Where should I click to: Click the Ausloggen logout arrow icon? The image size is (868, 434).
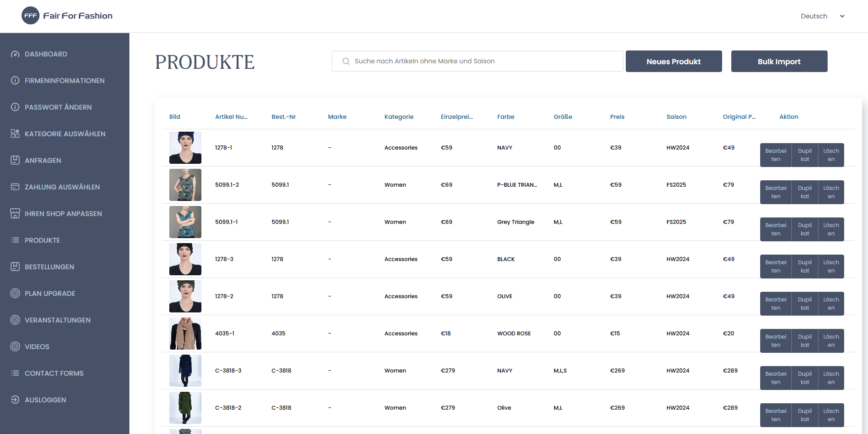[15, 400]
